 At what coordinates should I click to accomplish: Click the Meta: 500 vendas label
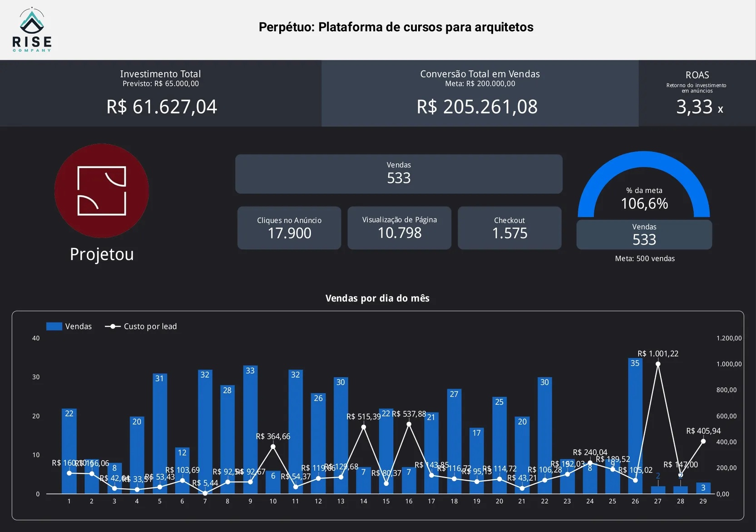tap(645, 258)
